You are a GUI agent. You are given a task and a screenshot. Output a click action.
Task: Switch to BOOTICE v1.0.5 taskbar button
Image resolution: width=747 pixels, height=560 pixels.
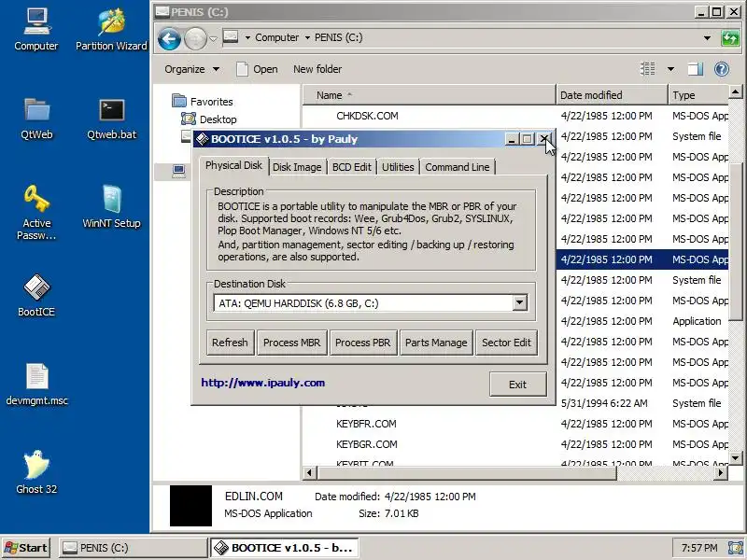285,548
